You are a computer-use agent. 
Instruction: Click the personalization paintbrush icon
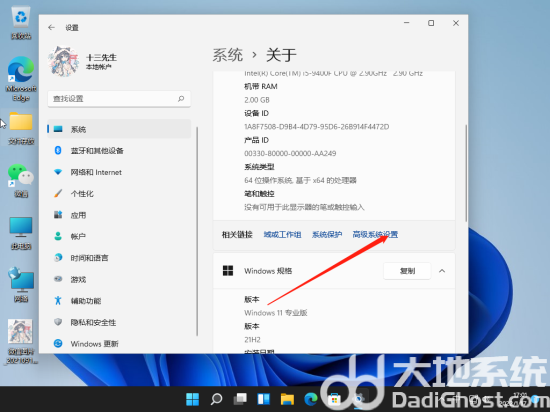[58, 193]
